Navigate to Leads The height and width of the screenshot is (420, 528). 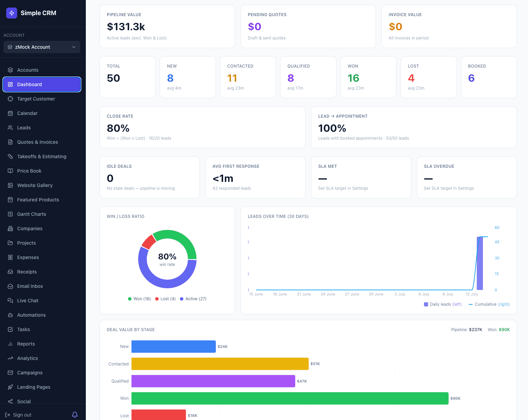tap(42, 128)
